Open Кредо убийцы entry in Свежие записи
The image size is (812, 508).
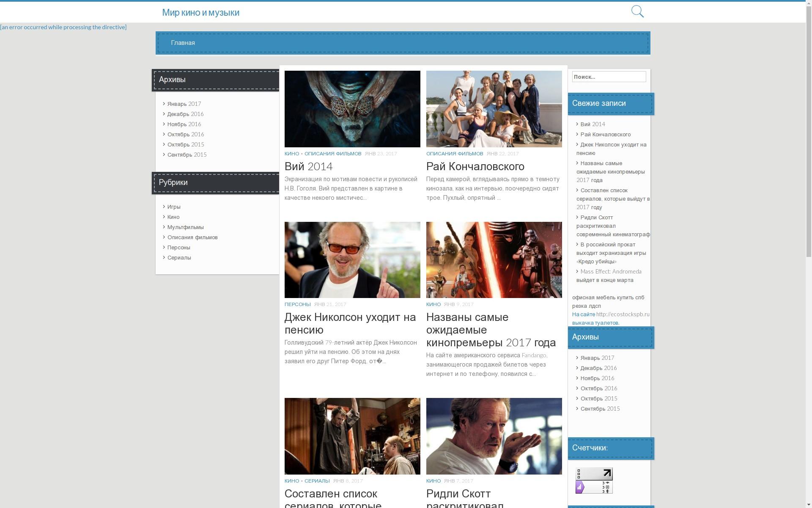coord(611,253)
